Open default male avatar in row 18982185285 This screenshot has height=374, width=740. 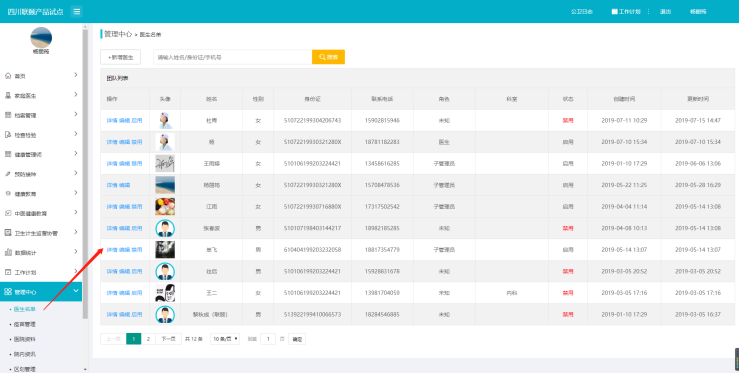pyautogui.click(x=165, y=229)
